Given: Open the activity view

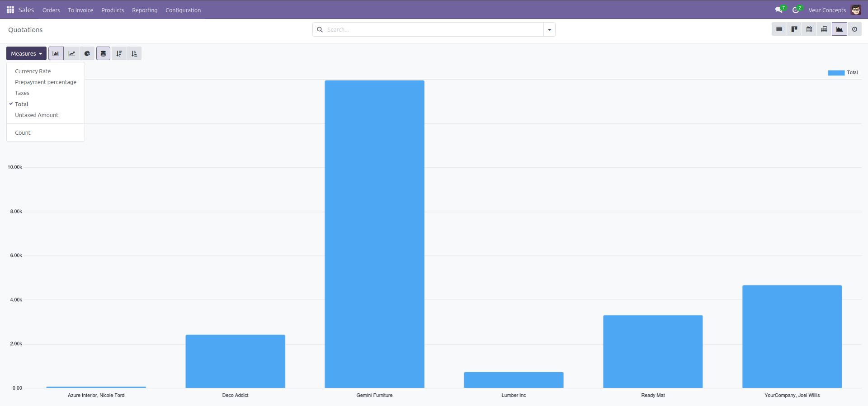Looking at the screenshot, I should [x=854, y=29].
